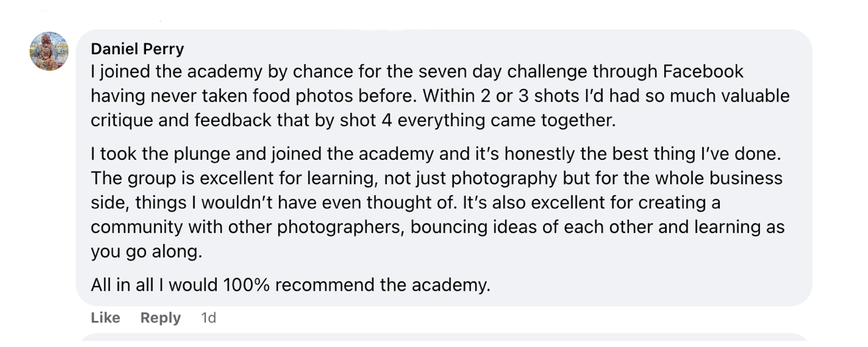Screen dimensions: 868x347
Task: Like Daniel Perry's comment
Action: point(106,318)
